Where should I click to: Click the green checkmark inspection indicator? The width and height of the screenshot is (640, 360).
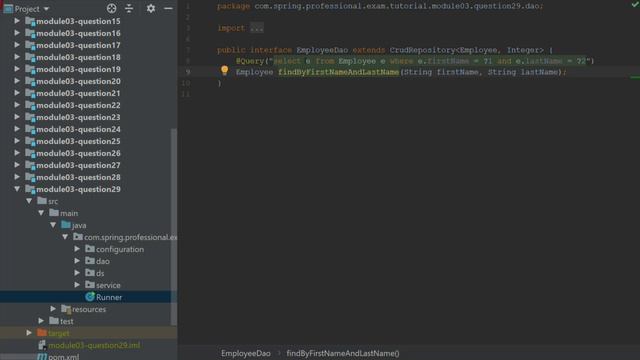pyautogui.click(x=635, y=4)
